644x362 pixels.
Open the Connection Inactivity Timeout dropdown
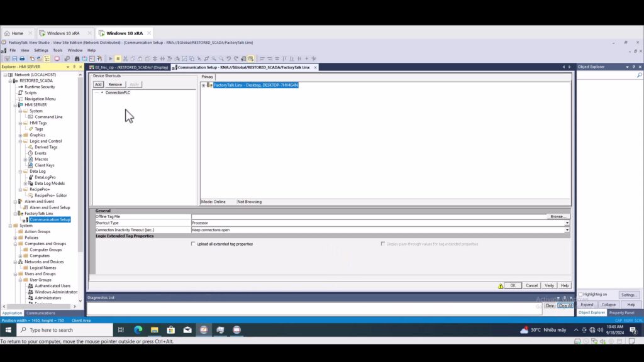pyautogui.click(x=567, y=230)
